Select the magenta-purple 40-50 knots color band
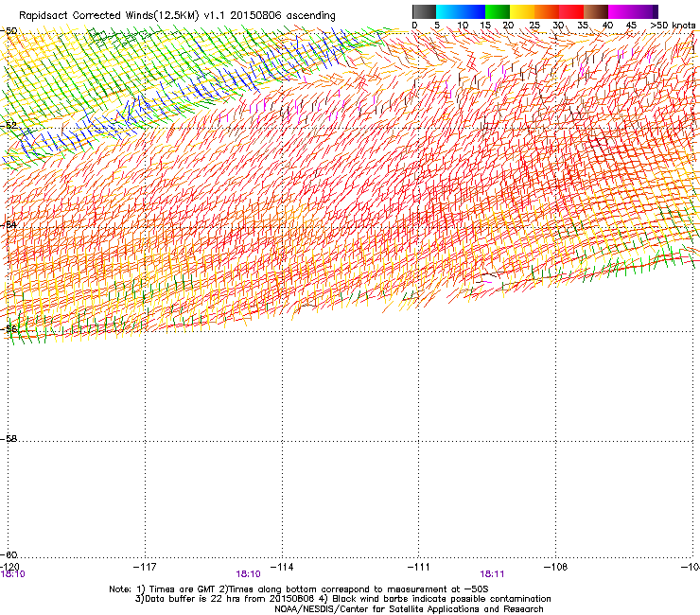 tap(633, 11)
